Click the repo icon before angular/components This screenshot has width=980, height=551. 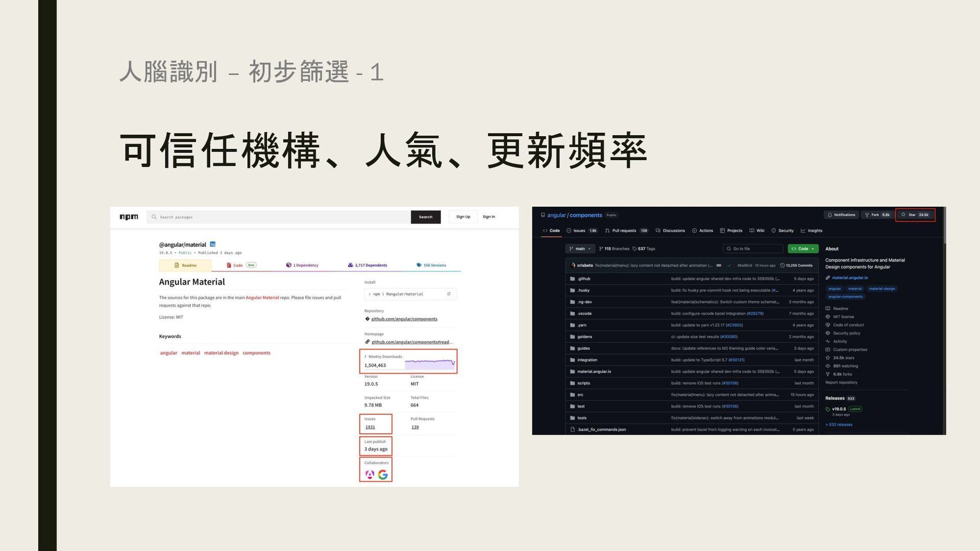point(543,215)
